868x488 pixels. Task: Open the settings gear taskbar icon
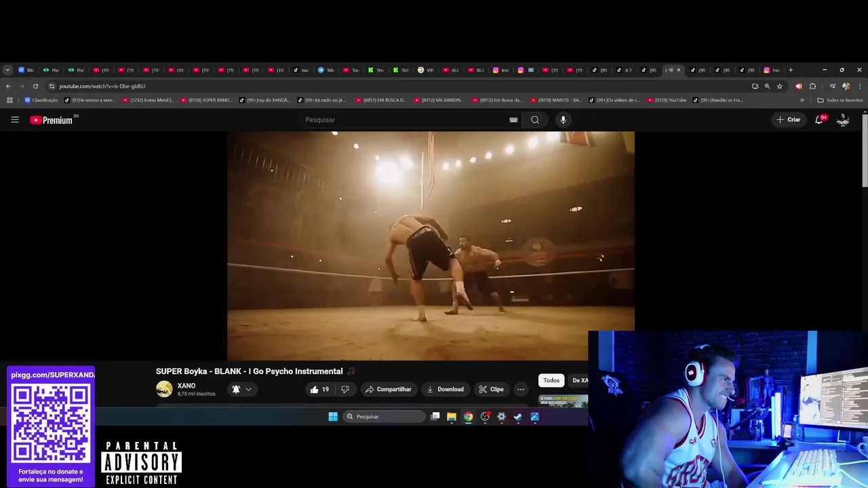pyautogui.click(x=502, y=417)
